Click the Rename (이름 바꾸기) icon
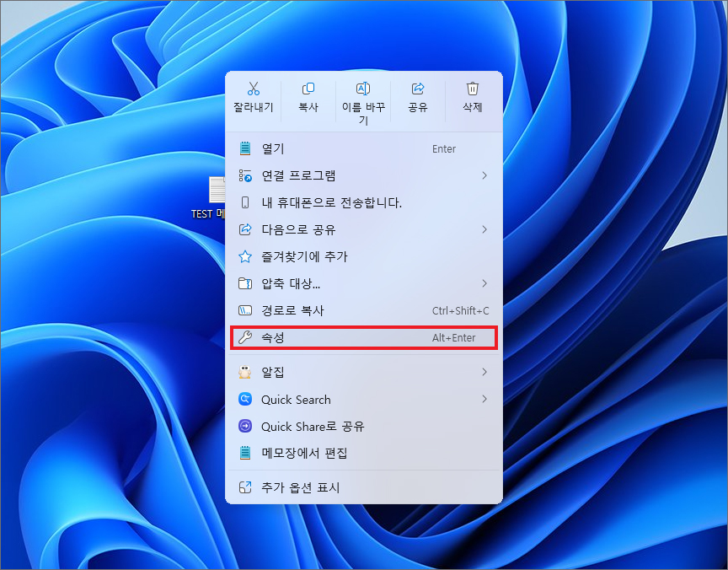728x570 pixels. [363, 89]
